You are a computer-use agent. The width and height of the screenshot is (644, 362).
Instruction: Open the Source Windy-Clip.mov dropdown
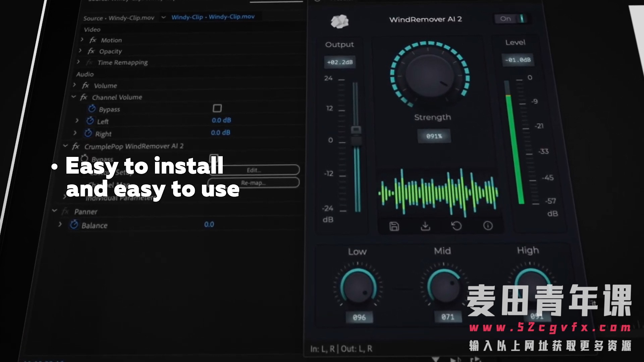163,17
